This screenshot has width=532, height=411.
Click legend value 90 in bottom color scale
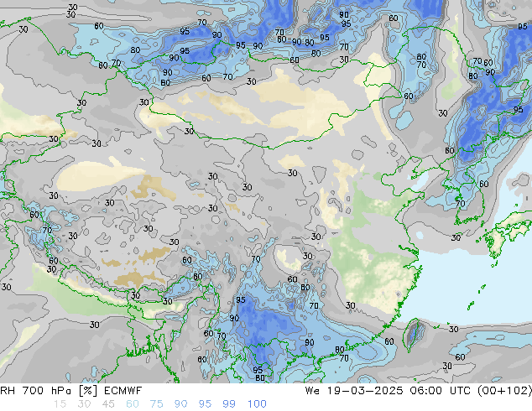[181, 404]
